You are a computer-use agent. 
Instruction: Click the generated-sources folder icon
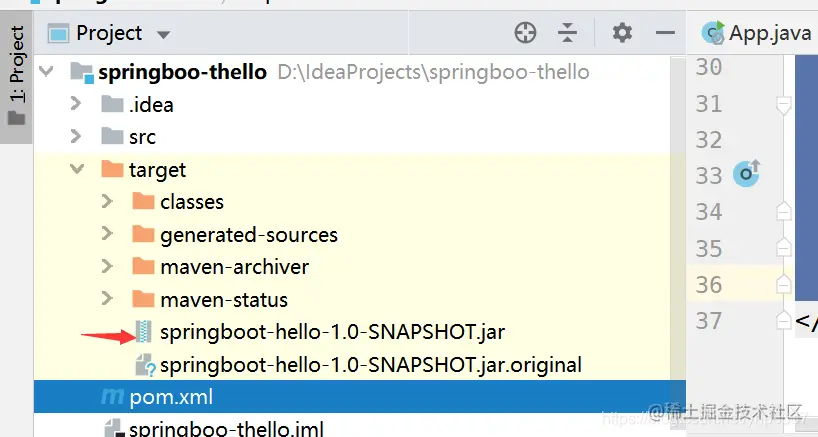[143, 234]
